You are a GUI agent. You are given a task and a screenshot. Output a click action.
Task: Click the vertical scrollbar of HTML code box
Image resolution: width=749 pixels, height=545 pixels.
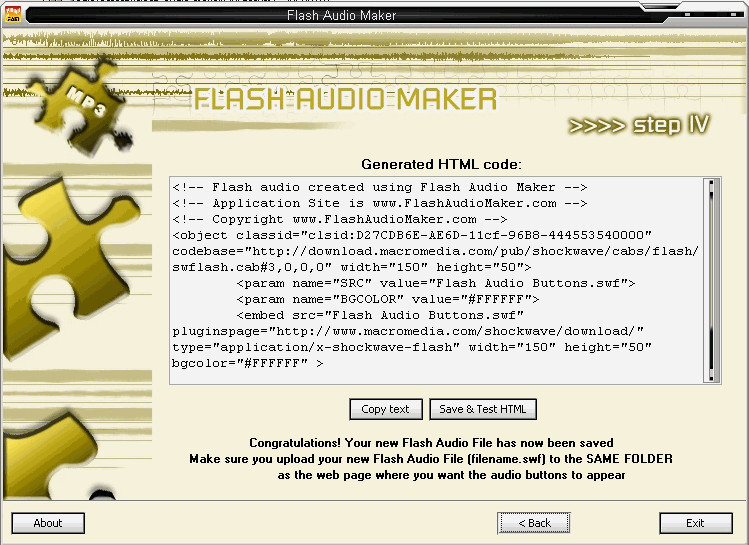[711, 280]
